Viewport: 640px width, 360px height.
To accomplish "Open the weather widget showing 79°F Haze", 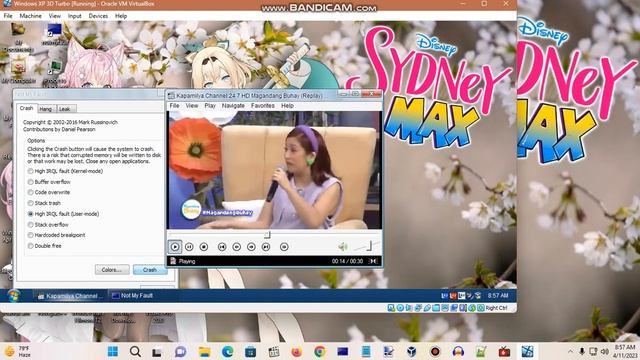I will pos(18,351).
